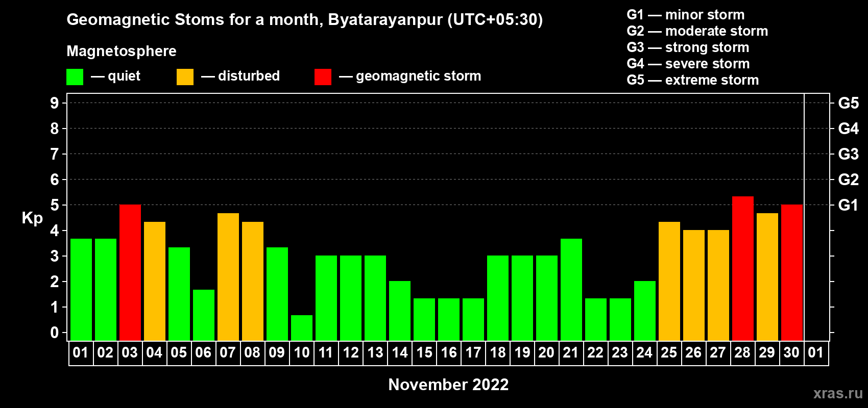The width and height of the screenshot is (868, 408).
Task: Select the red bar for day 28
Action: tap(743, 269)
